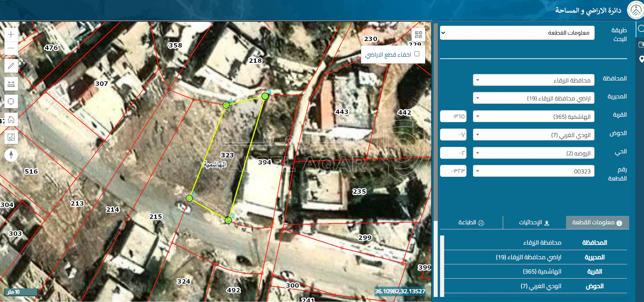
Task: Expand the طريقة البحث dropdown
Action: (x=517, y=33)
